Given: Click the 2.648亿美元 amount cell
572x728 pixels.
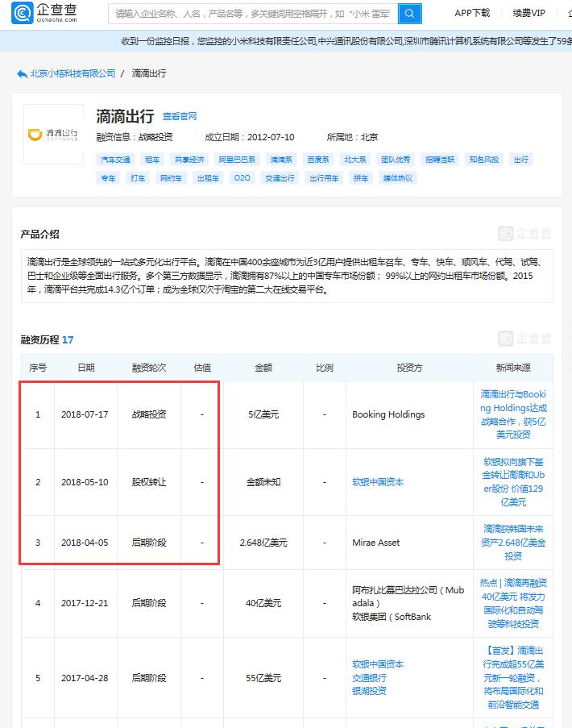Looking at the screenshot, I should (263, 543).
